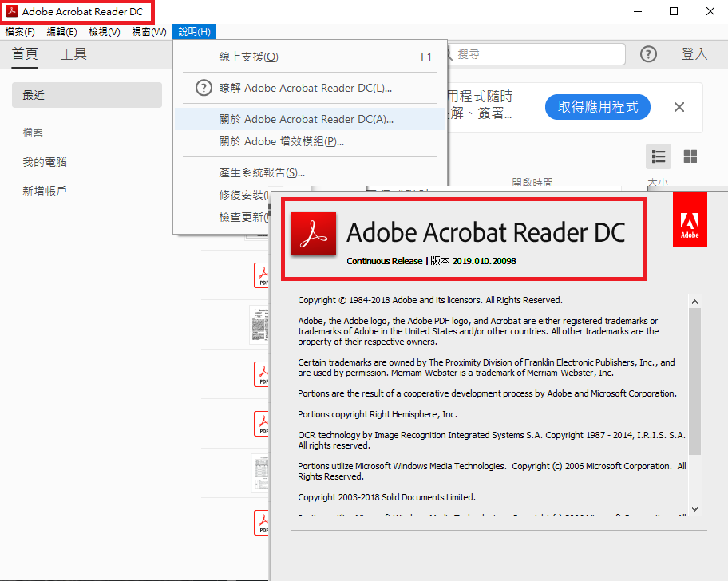Click the 登入 sign-in link
This screenshot has height=581, width=728.
pos(694,54)
